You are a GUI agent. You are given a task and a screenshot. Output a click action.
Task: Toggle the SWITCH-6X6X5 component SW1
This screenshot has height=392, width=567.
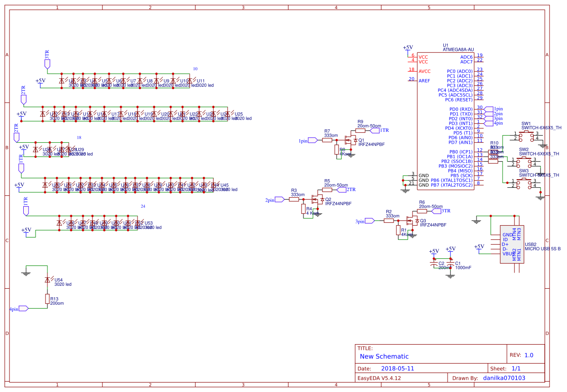(x=526, y=137)
